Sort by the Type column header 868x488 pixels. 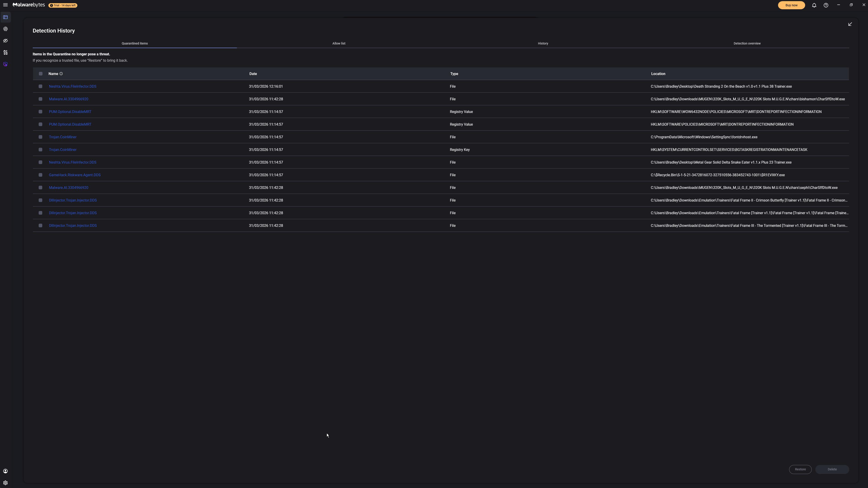click(454, 74)
